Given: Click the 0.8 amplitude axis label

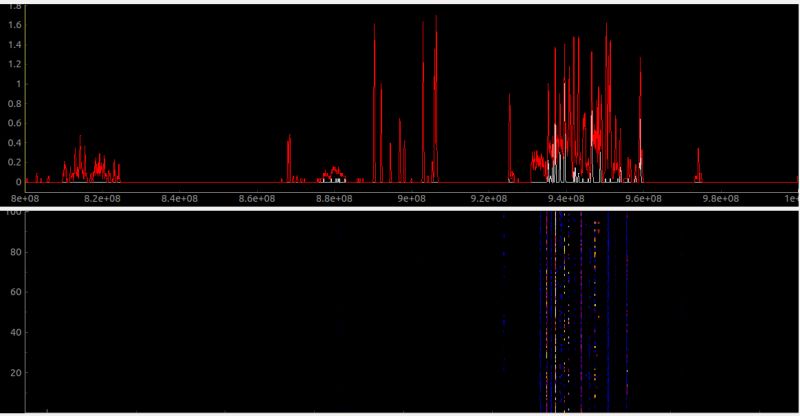Looking at the screenshot, I should (x=15, y=104).
